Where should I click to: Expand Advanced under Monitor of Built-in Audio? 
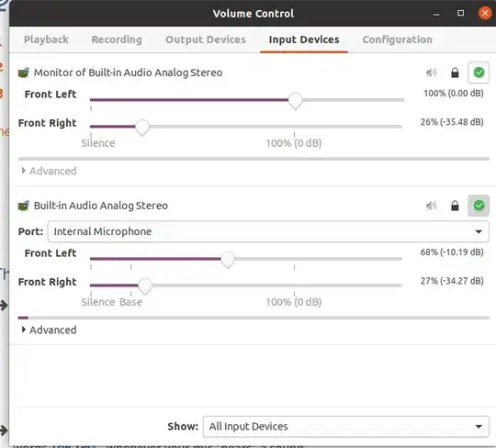pos(49,171)
